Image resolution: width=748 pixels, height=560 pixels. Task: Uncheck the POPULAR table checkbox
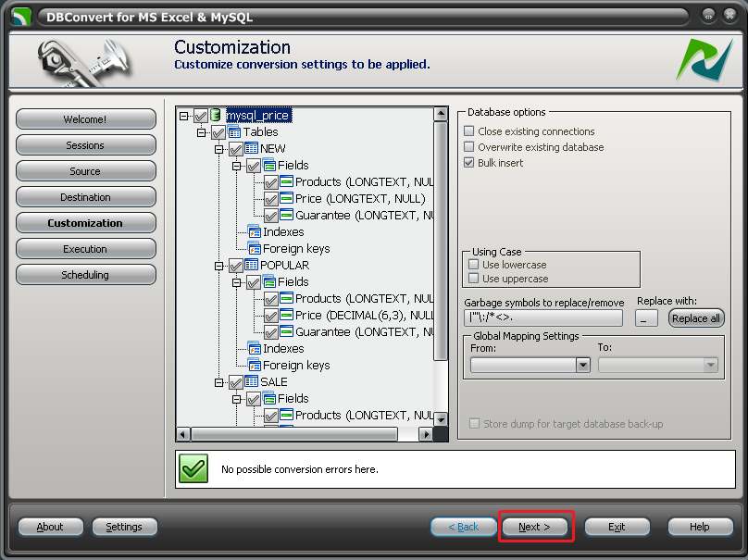click(x=236, y=266)
